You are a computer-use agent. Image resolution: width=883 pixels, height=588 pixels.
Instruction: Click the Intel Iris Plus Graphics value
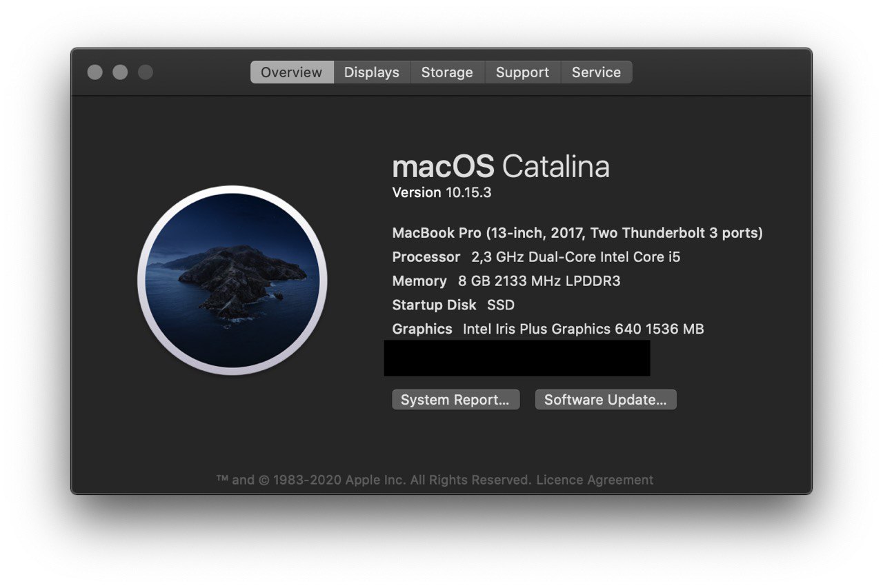point(584,329)
